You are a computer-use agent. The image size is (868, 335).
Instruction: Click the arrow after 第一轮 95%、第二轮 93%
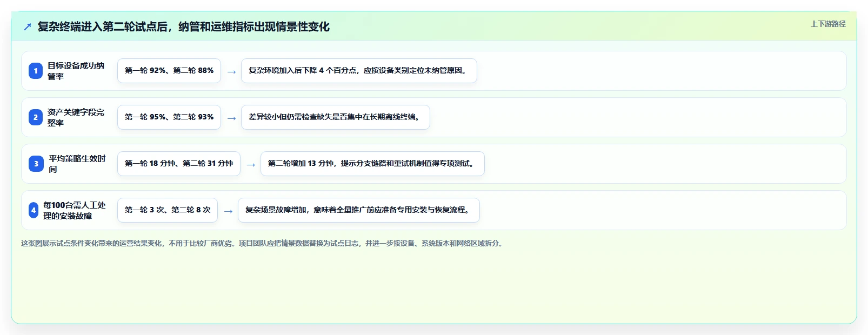231,118
